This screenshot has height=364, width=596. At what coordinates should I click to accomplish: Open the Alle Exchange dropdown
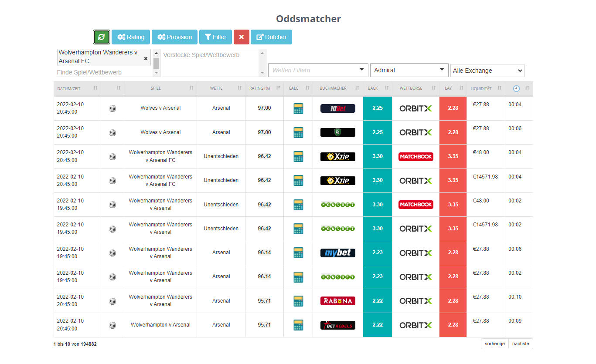[487, 71]
